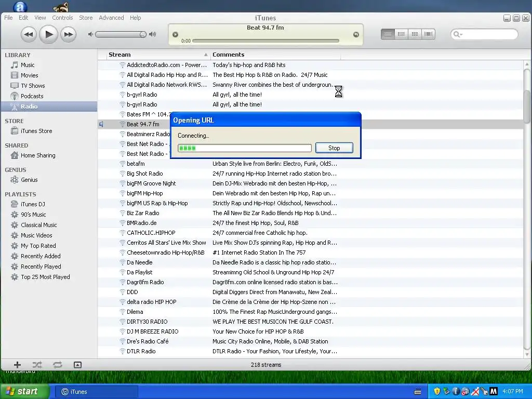Image resolution: width=532 pixels, height=399 pixels.
Task: Open the Controls menu
Action: coord(62,18)
